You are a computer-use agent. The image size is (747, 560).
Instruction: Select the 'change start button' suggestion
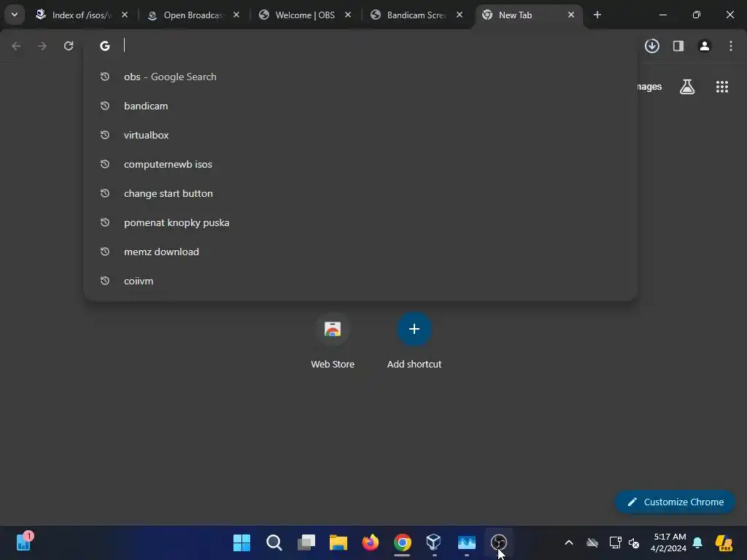360,193
